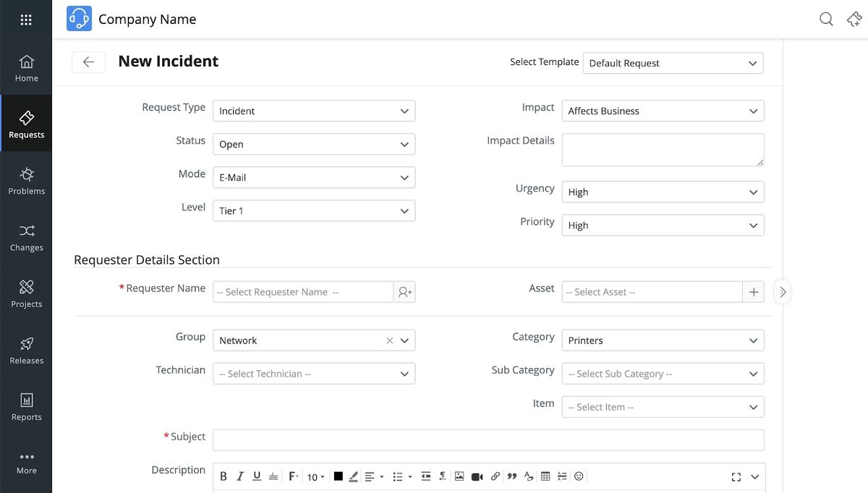Go to Home from the sidebar
The image size is (868, 493).
tap(26, 67)
